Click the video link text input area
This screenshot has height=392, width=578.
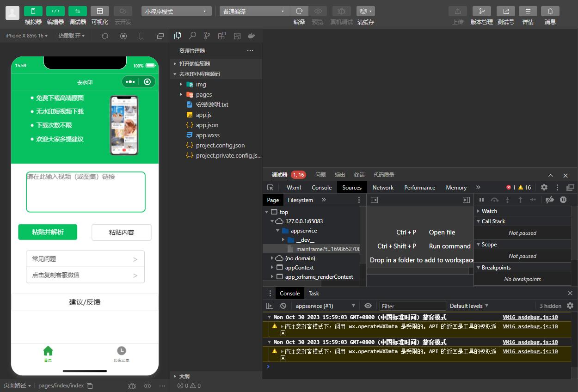(86, 192)
